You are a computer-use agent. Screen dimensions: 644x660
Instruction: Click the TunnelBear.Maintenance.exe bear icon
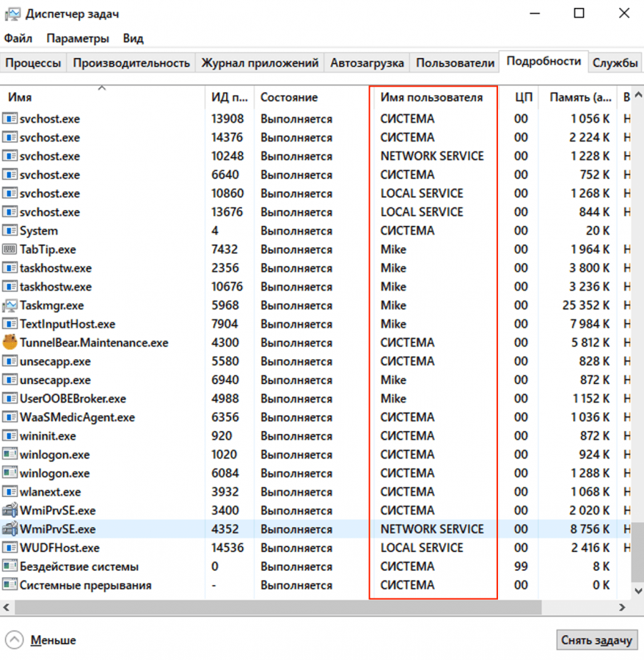10,343
